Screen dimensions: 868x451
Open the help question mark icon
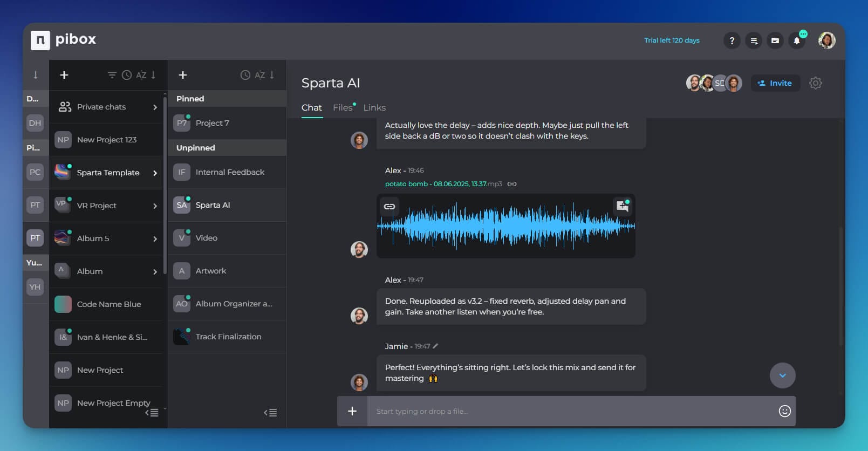[732, 40]
